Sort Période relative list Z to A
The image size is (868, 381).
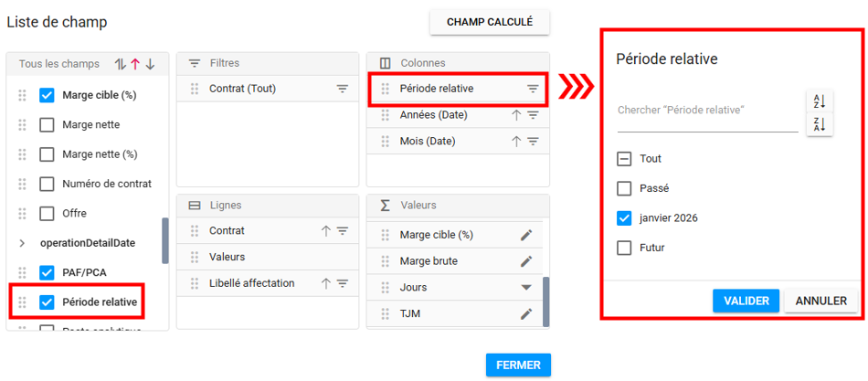click(x=819, y=123)
